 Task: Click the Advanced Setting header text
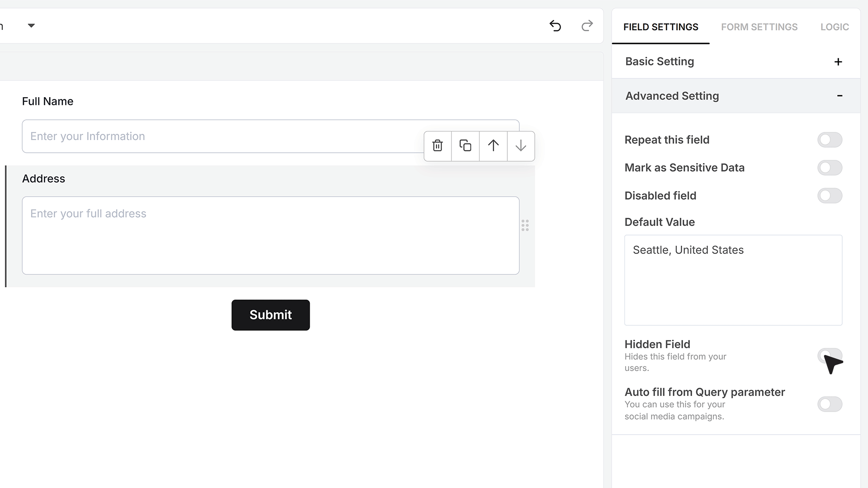click(672, 96)
